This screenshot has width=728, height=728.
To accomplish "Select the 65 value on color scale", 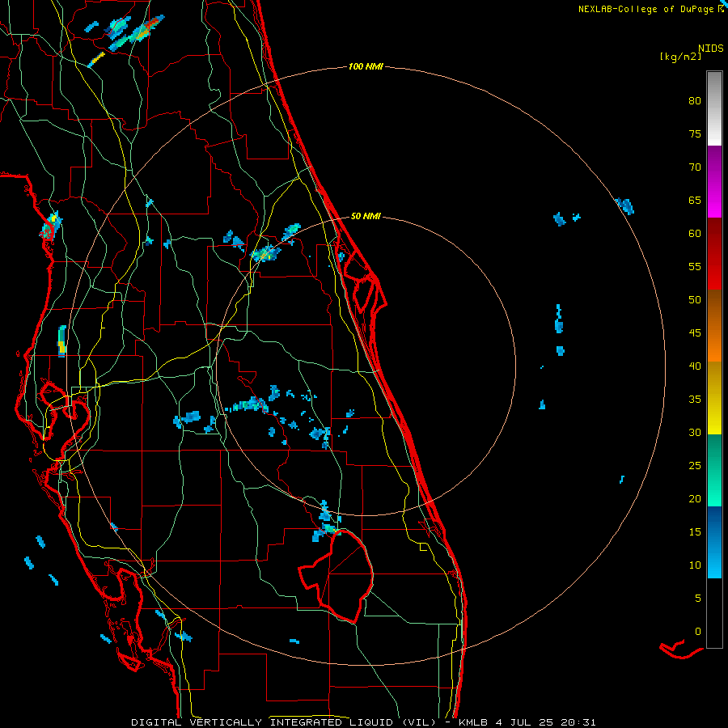I will pos(695,201).
